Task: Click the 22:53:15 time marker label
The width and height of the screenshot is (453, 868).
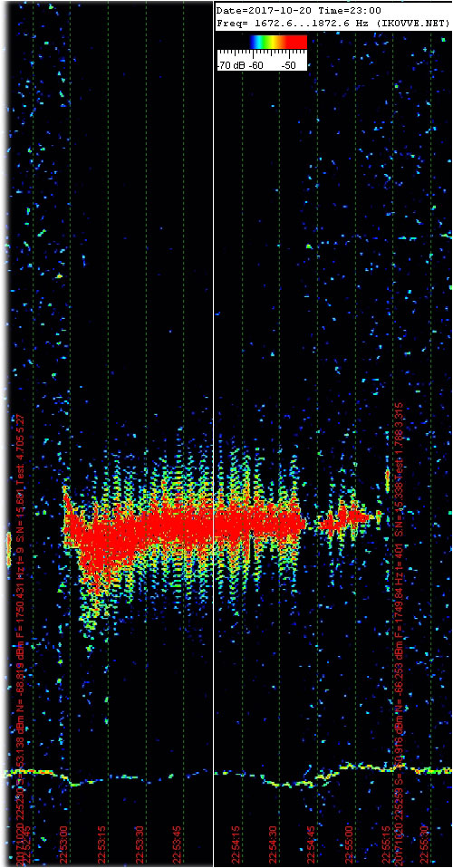Action: pyautogui.click(x=102, y=844)
